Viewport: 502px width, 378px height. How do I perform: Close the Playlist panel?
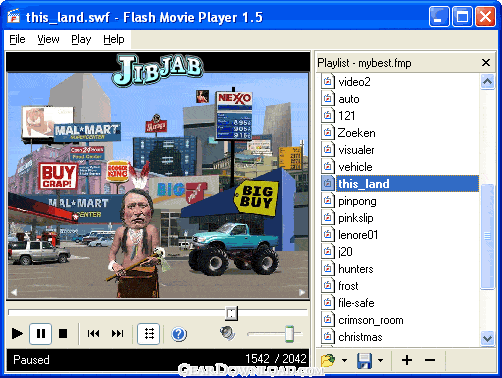pyautogui.click(x=486, y=62)
